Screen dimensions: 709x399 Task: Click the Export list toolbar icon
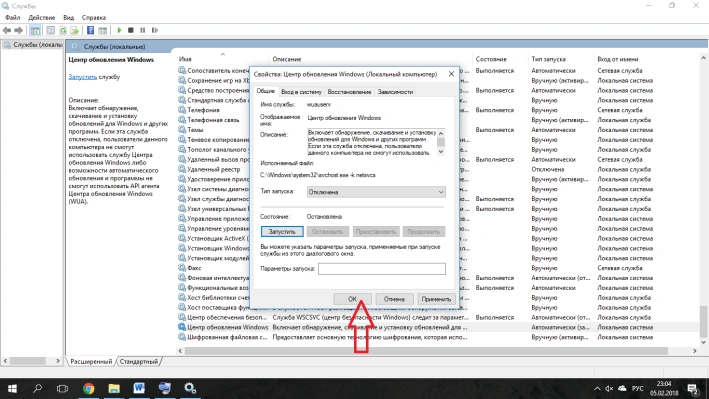(75, 30)
